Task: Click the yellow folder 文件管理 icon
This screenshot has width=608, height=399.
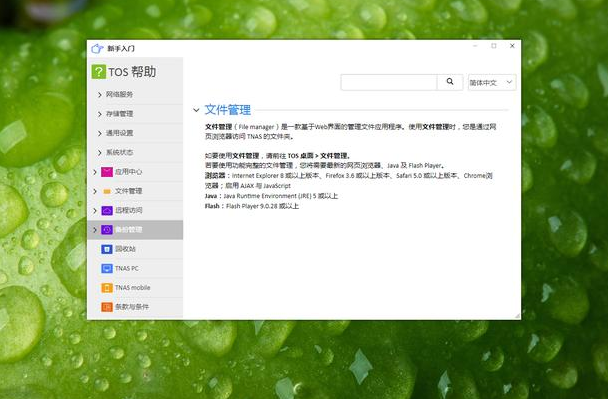Action: (107, 191)
